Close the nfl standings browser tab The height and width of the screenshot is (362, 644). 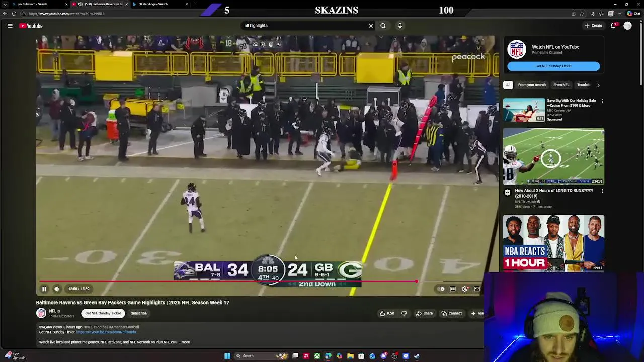point(187,4)
